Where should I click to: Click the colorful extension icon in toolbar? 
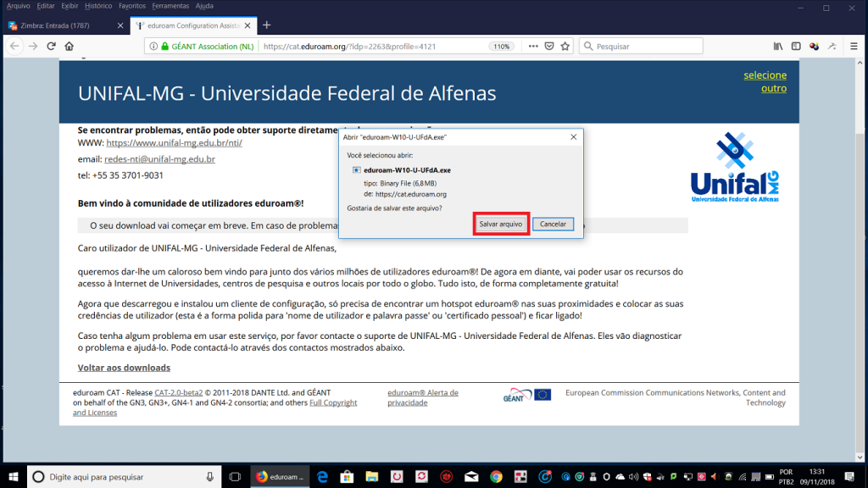coord(814,47)
